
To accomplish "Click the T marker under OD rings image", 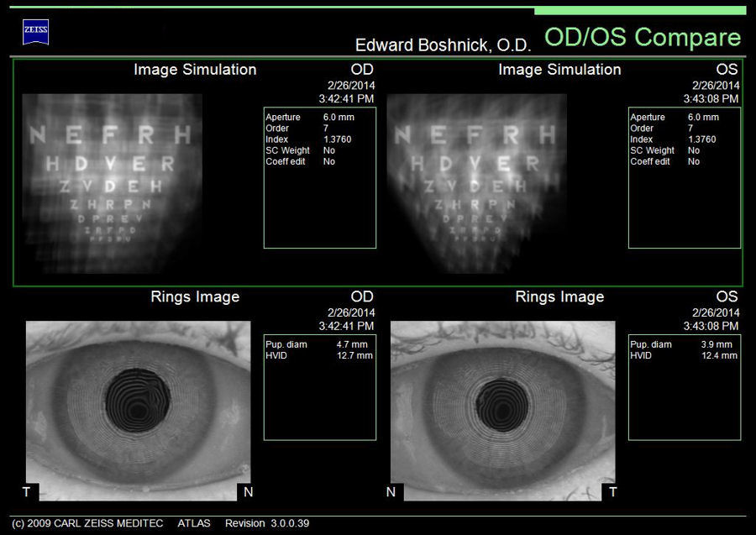I will coord(26,491).
